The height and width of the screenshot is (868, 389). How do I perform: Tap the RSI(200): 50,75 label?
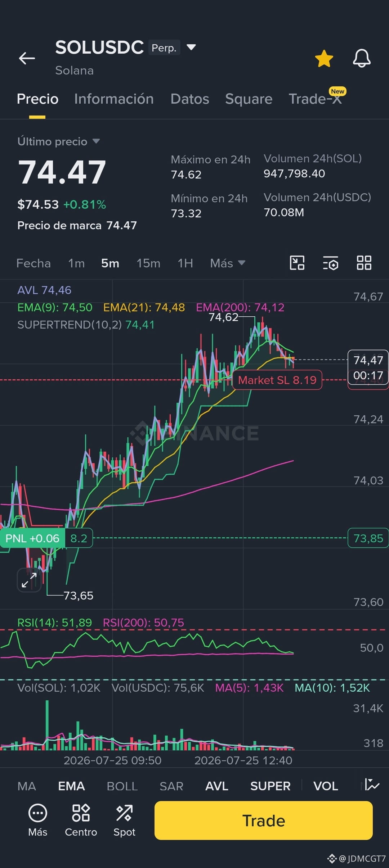pos(143,623)
